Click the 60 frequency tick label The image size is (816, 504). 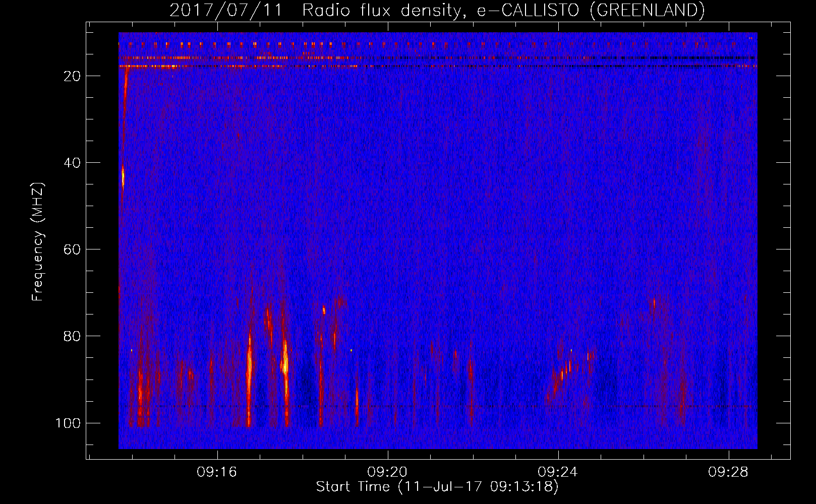pos(72,249)
